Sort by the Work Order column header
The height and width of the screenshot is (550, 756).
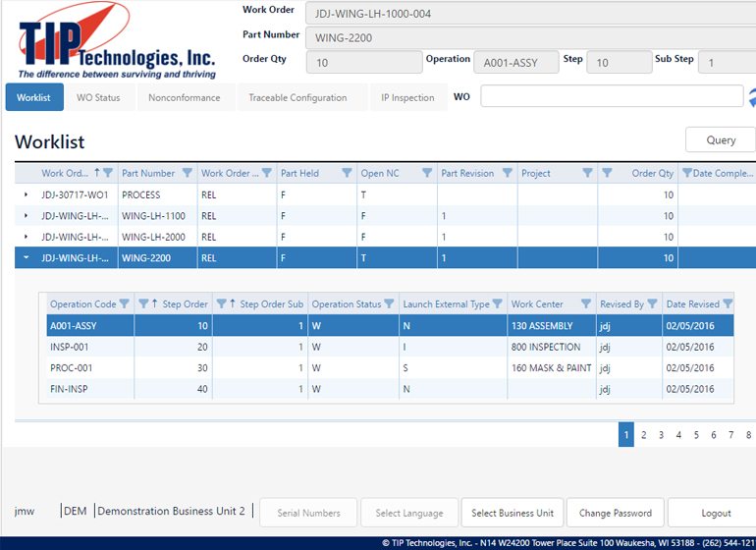[x=65, y=173]
